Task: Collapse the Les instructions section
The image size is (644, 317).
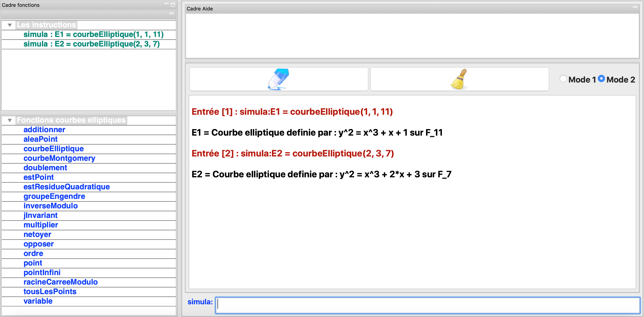Action: tap(10, 25)
